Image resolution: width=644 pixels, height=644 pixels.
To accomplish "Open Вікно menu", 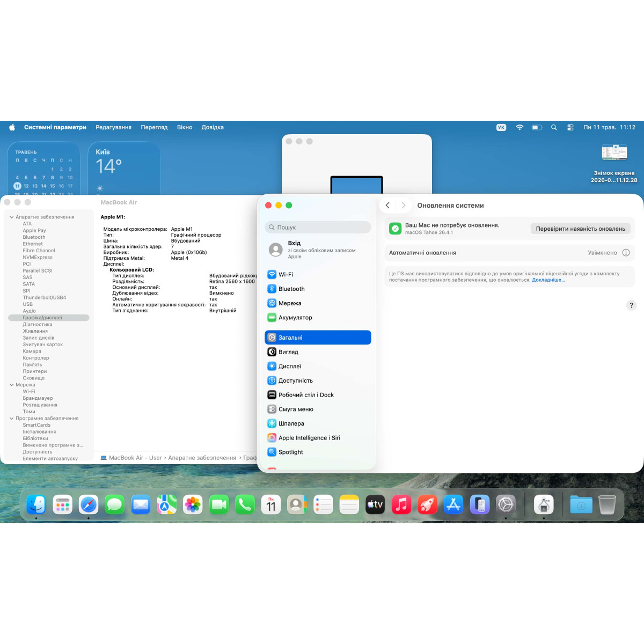I will click(x=185, y=127).
